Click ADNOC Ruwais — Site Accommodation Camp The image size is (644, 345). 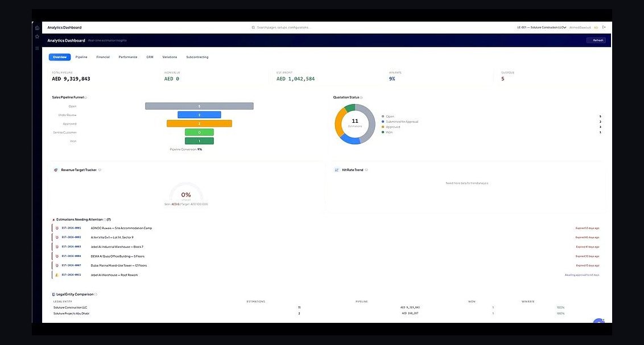[x=121, y=228]
